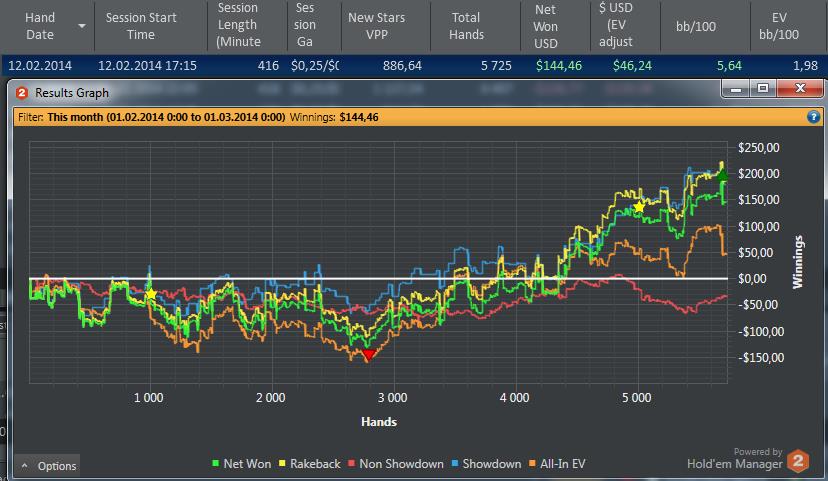Click the Winnings $144,46 value in filter bar
Image resolution: width=828 pixels, height=481 pixels.
tap(359, 117)
